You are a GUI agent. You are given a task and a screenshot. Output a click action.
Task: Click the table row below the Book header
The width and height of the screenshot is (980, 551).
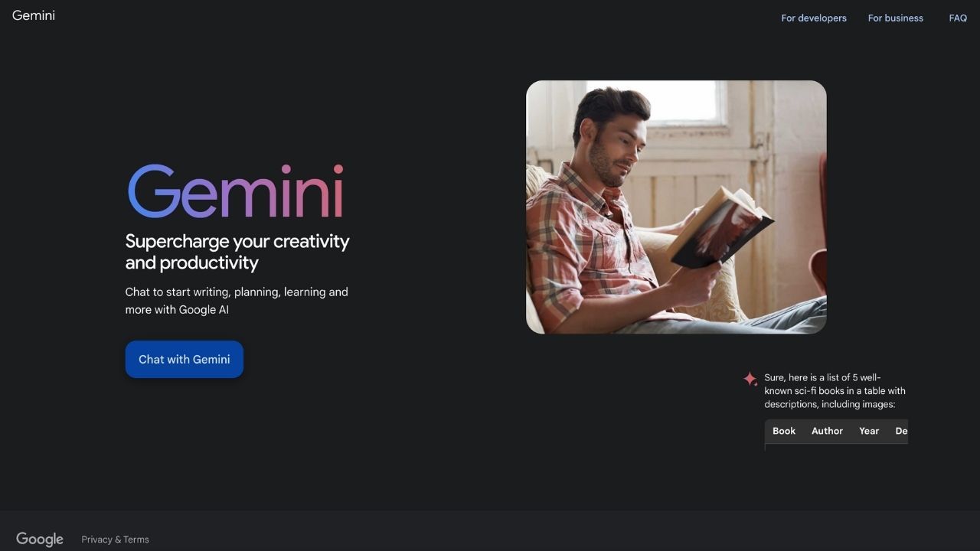coord(836,447)
